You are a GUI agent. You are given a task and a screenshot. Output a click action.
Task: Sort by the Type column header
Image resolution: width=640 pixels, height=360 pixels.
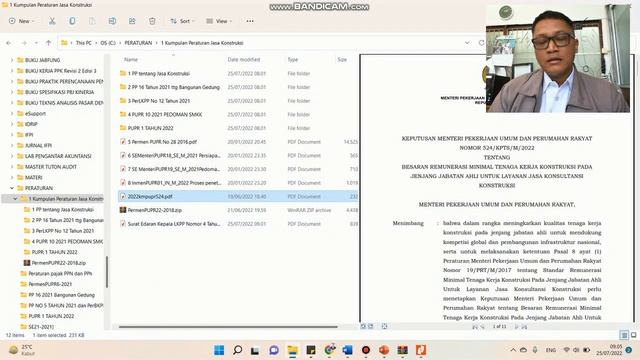click(x=293, y=60)
